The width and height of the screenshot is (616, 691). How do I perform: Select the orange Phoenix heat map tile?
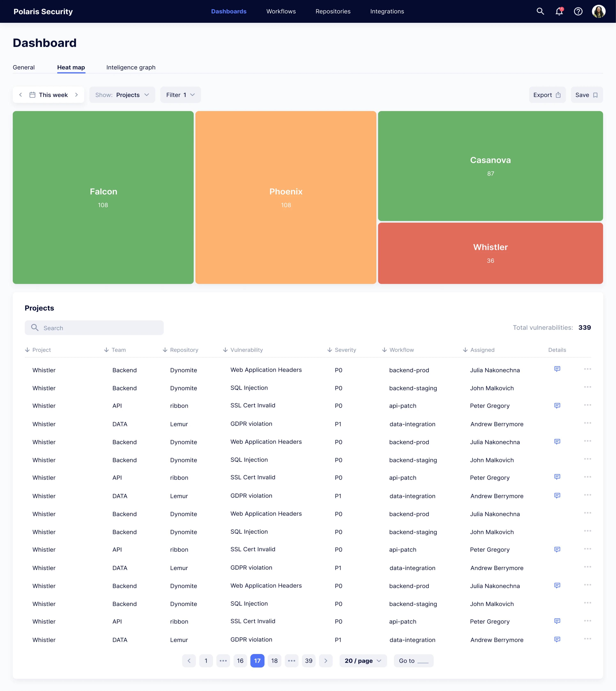286,197
